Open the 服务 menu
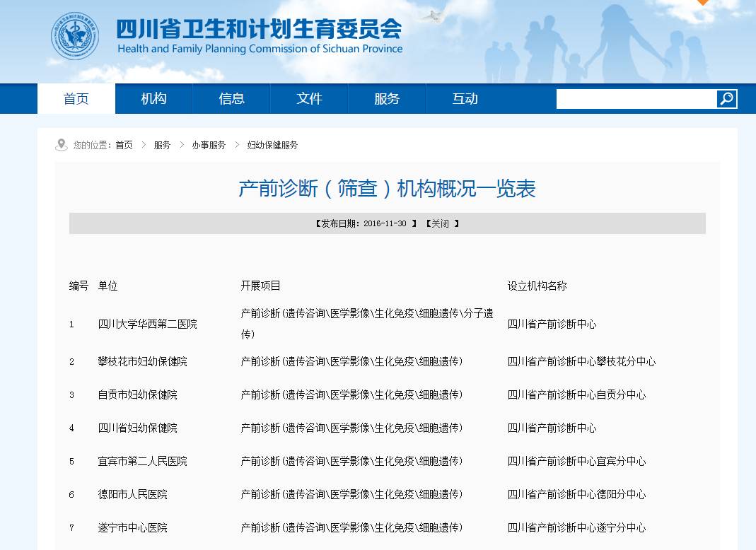The height and width of the screenshot is (550, 756). (x=387, y=99)
